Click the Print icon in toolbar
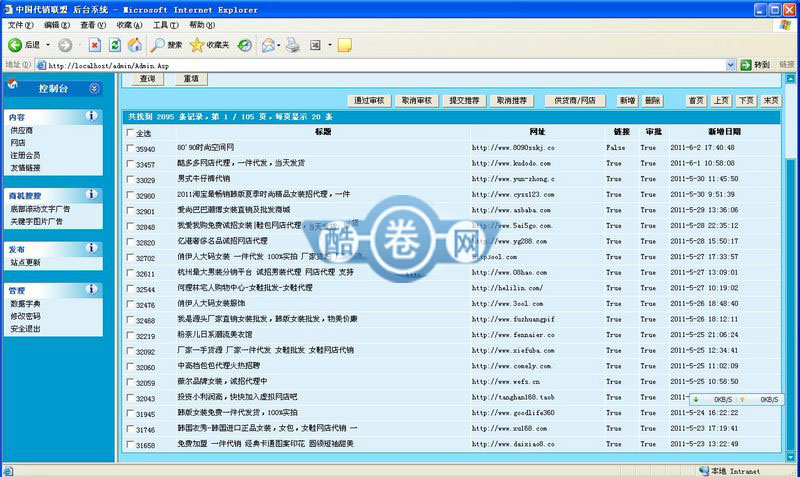The width and height of the screenshot is (800, 477). 292,45
